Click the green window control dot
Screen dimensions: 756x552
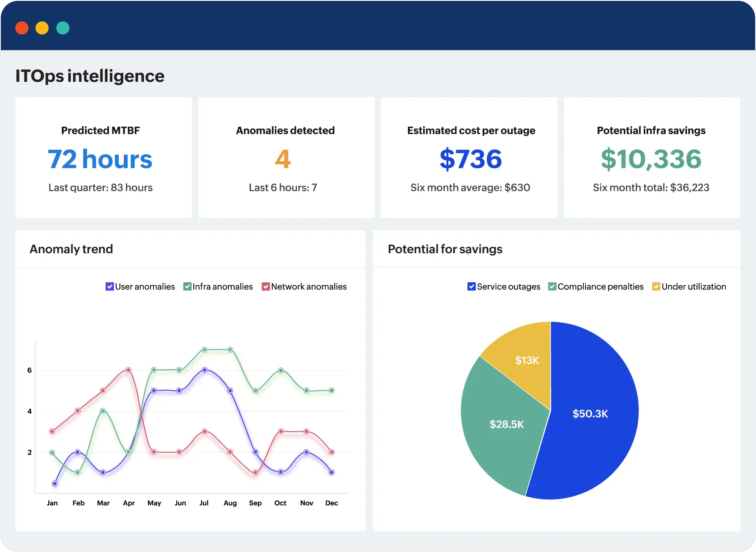[x=63, y=28]
